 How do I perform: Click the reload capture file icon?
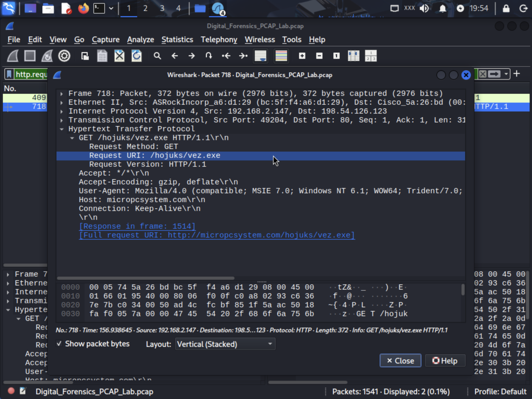(x=136, y=56)
